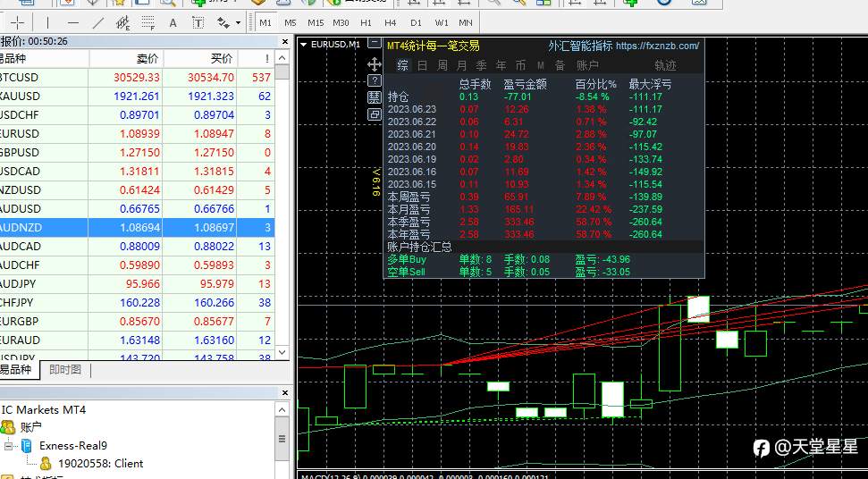
Task: Click Market Watch scrollbar down arrow
Action: pos(282,352)
